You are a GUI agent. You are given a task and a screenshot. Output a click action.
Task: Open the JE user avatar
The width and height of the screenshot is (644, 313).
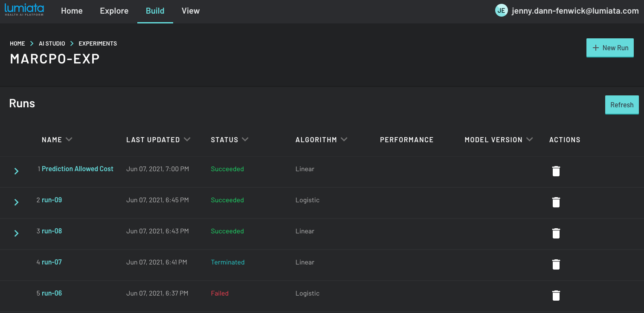click(501, 11)
